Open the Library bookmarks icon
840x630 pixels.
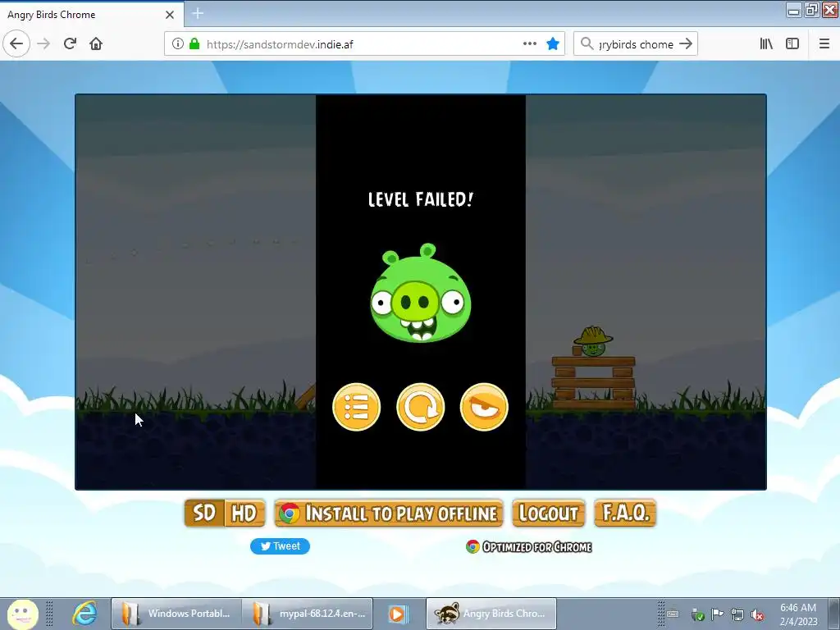(x=766, y=44)
